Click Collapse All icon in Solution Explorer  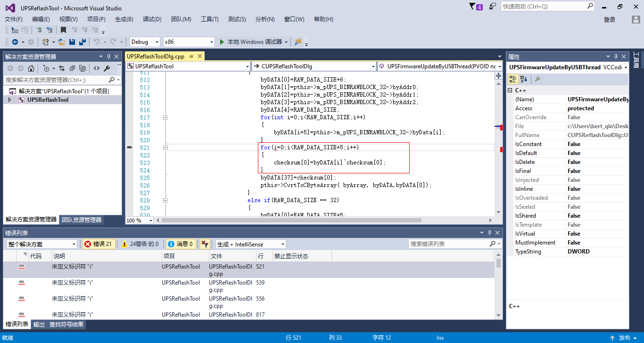click(72, 68)
